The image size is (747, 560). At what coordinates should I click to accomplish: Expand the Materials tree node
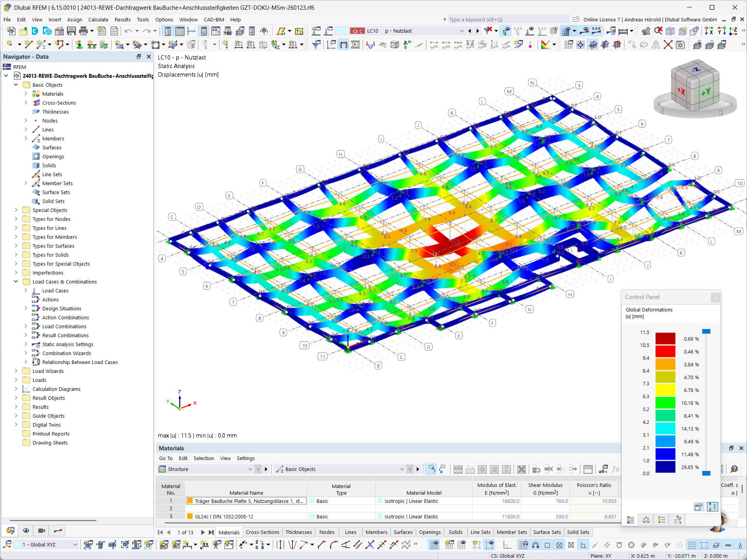tap(26, 94)
